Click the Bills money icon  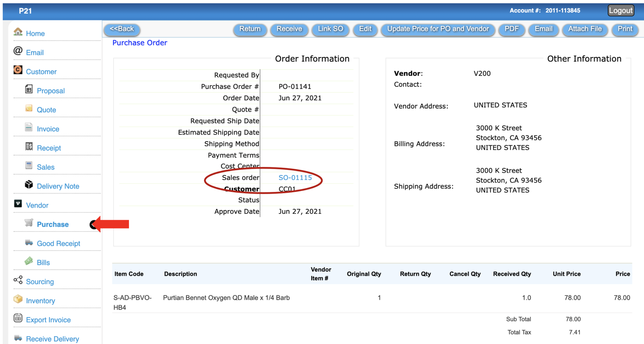pyautogui.click(x=29, y=261)
